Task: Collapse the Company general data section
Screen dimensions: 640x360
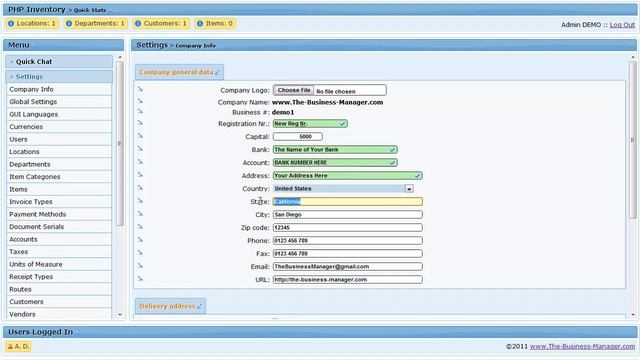Action: [x=179, y=72]
